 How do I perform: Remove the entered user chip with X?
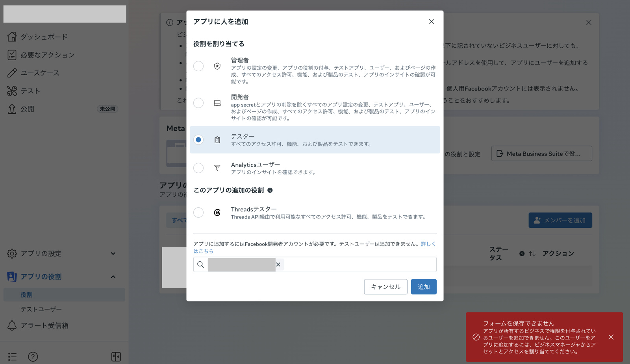278,264
